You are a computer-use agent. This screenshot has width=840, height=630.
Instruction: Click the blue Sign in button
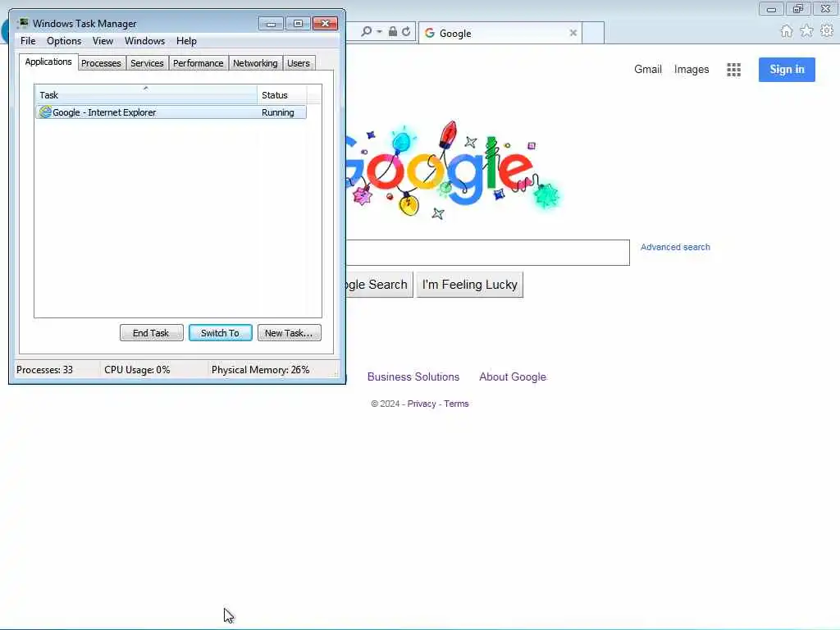tap(787, 69)
